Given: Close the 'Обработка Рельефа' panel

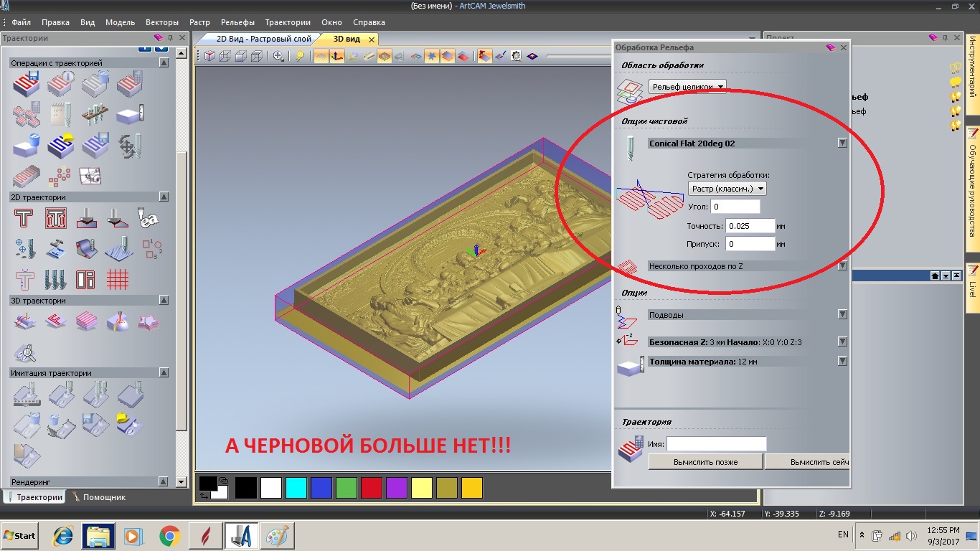Looking at the screenshot, I should click(x=844, y=47).
